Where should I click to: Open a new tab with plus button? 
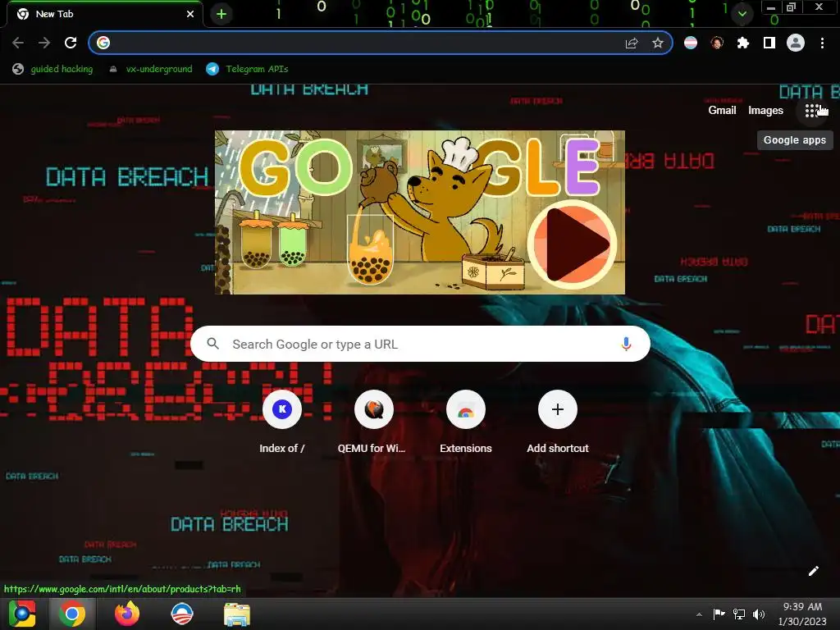point(221,14)
